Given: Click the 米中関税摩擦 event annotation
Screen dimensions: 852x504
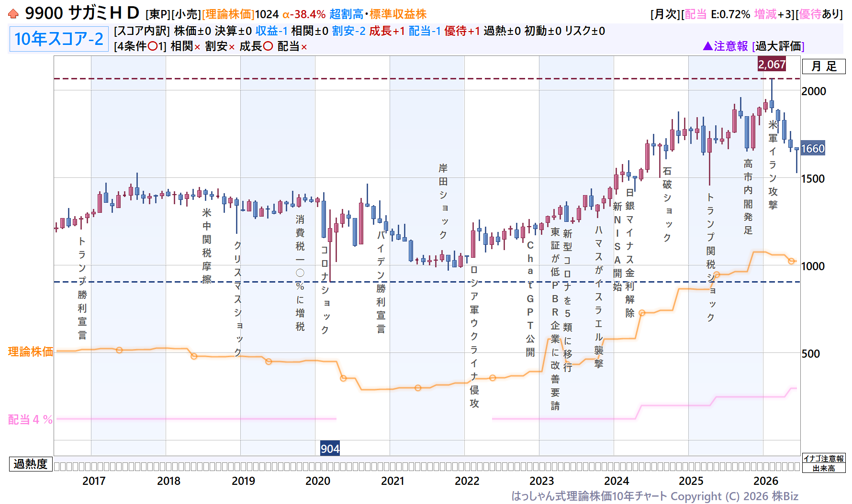Looking at the screenshot, I should 206,246.
